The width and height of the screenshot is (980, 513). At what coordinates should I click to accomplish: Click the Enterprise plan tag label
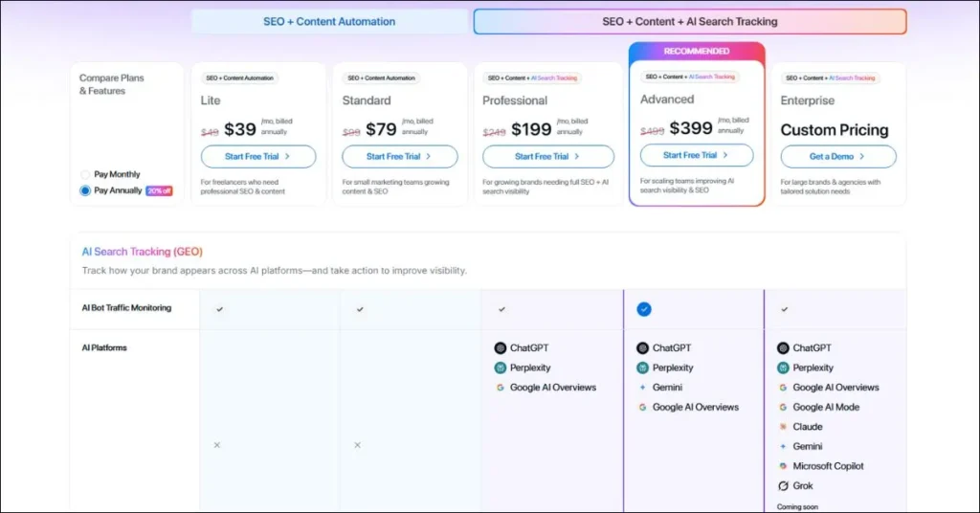[830, 78]
